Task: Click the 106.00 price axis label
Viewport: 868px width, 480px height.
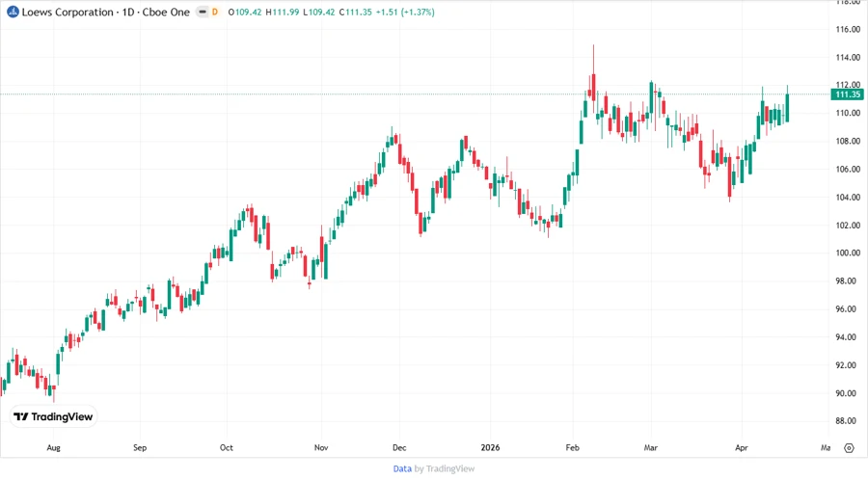Action: tap(848, 170)
